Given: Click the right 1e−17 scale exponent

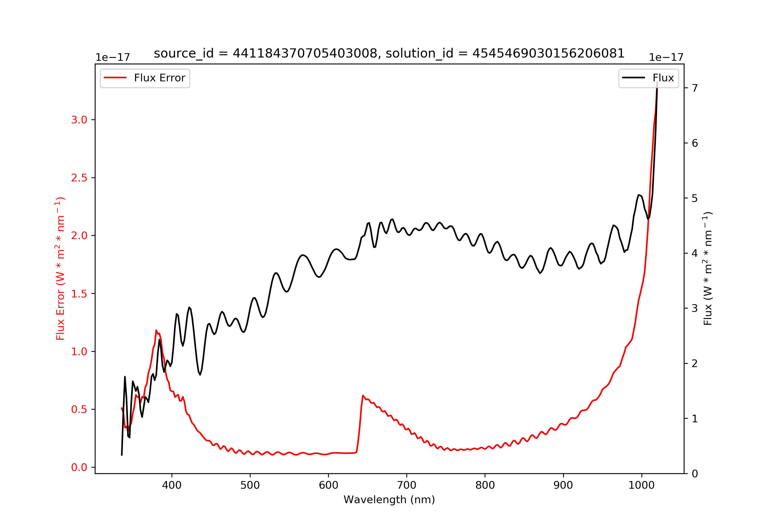Looking at the screenshot, I should point(666,57).
